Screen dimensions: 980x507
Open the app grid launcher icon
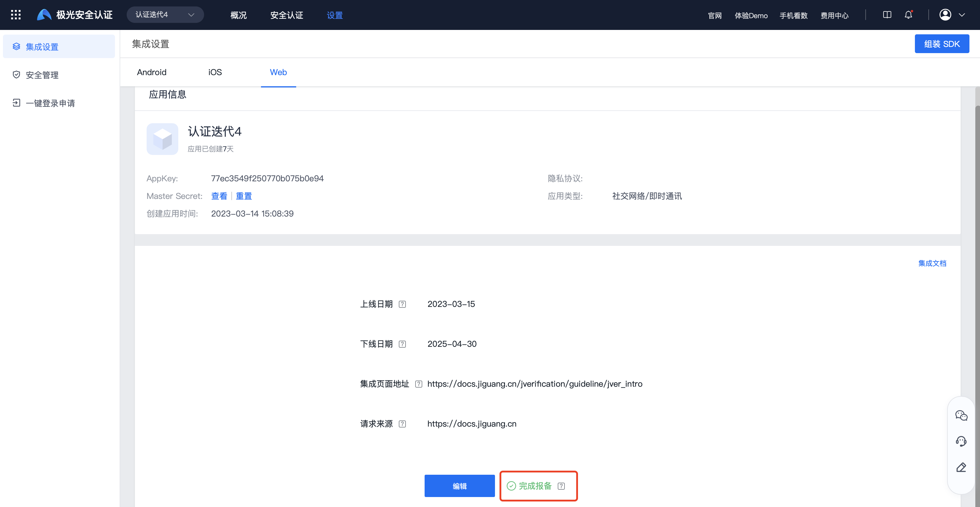[x=16, y=15]
